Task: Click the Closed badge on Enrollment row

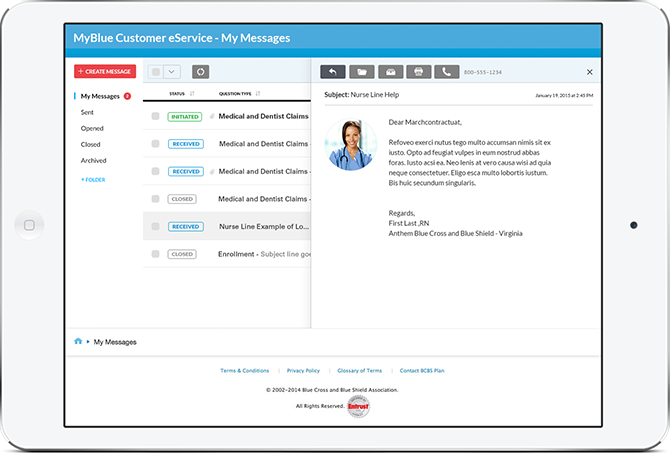Action: pos(182,254)
